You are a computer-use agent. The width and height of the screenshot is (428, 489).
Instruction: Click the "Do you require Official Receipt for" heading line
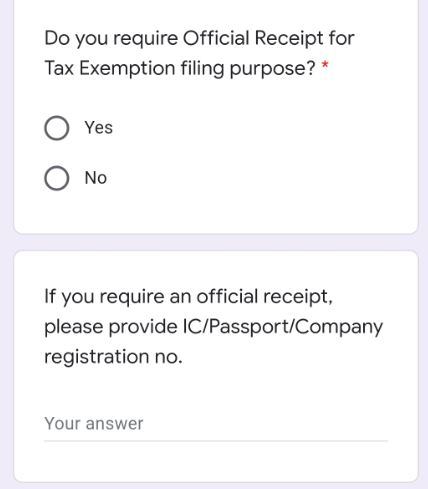199,39
